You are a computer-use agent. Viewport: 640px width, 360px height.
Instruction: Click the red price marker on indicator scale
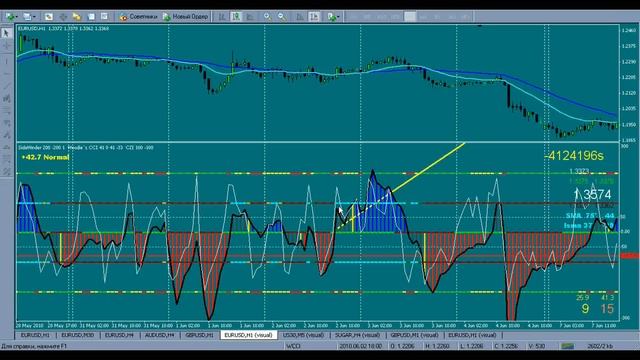(x=629, y=256)
